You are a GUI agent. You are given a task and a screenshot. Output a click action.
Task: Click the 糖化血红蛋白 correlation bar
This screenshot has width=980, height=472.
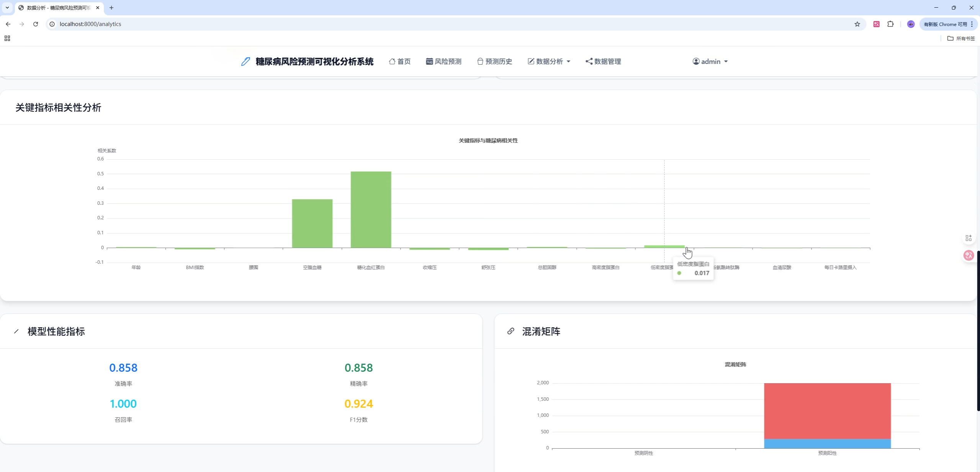click(371, 210)
